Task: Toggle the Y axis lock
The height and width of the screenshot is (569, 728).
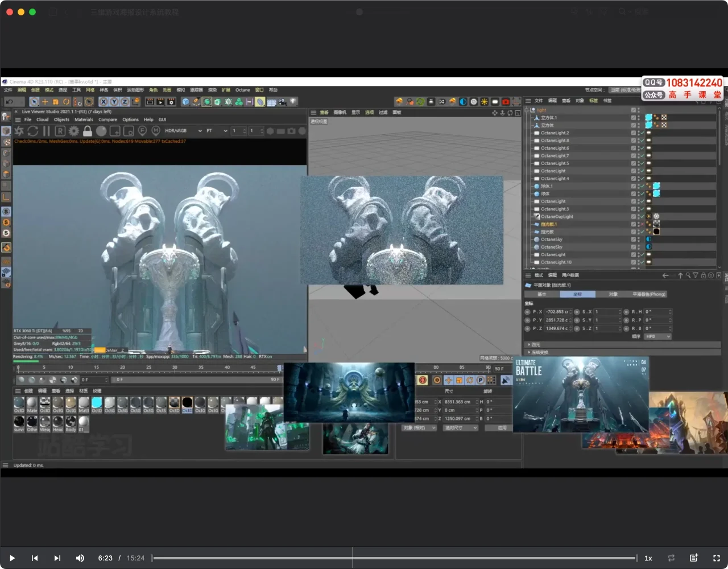Action: 114,102
